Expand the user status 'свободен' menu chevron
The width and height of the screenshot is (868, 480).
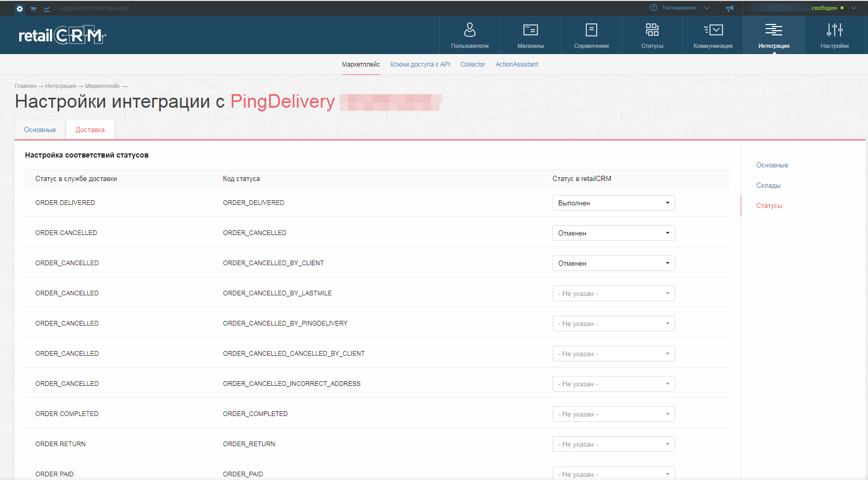tap(853, 8)
